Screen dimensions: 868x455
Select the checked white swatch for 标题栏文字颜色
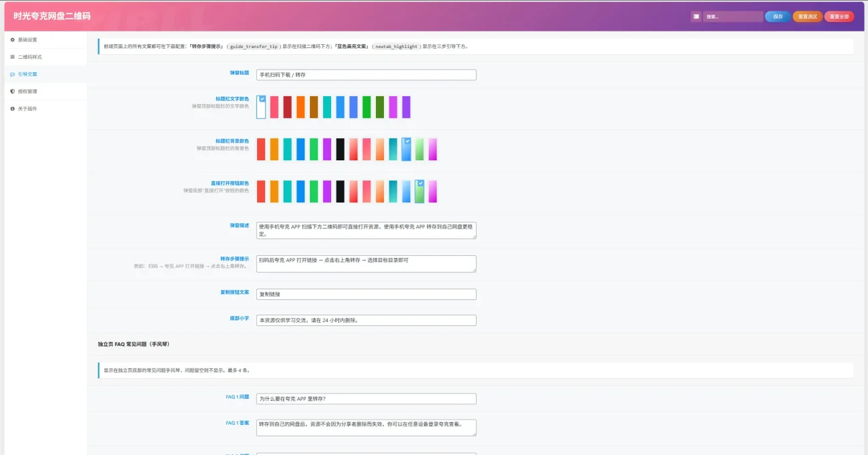pos(261,107)
